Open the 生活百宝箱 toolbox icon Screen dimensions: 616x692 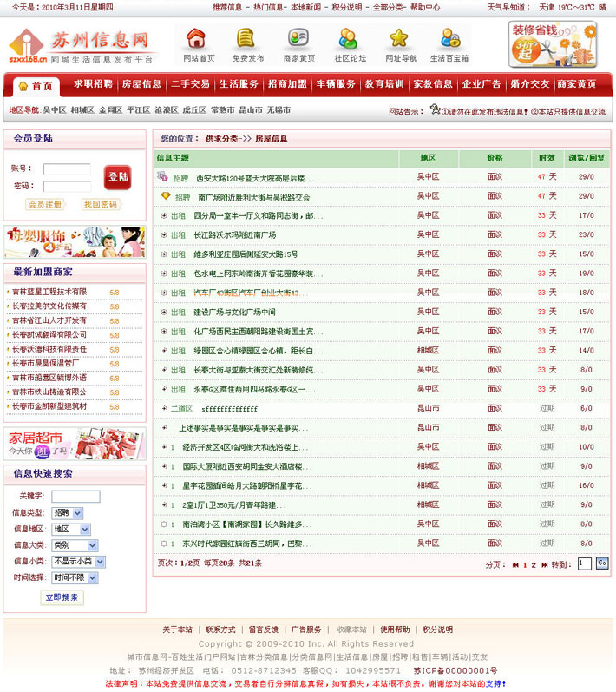click(449, 39)
